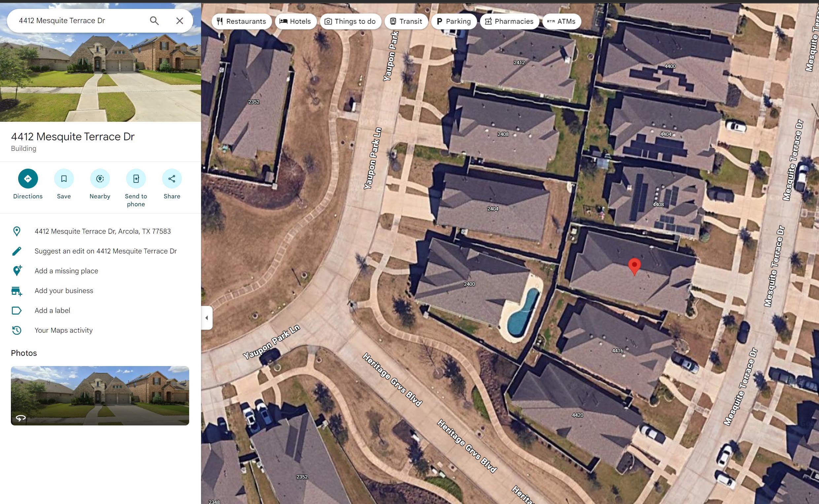
Task: Click the 4412 Mesquite Terrace Dr search field
Action: (x=80, y=21)
